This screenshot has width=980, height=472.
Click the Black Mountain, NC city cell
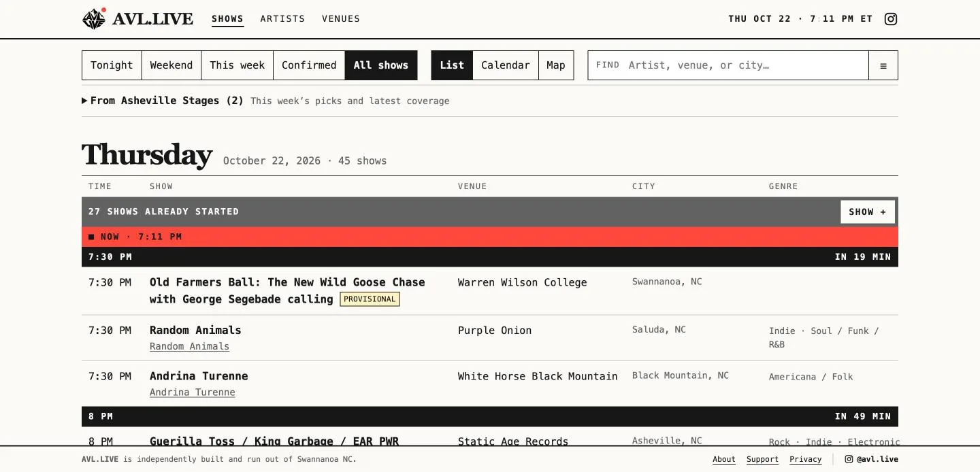681,375
